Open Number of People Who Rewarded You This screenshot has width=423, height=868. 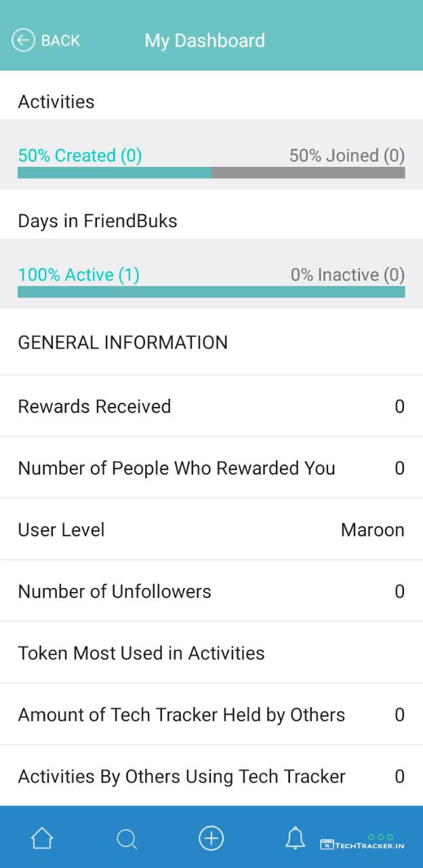211,468
